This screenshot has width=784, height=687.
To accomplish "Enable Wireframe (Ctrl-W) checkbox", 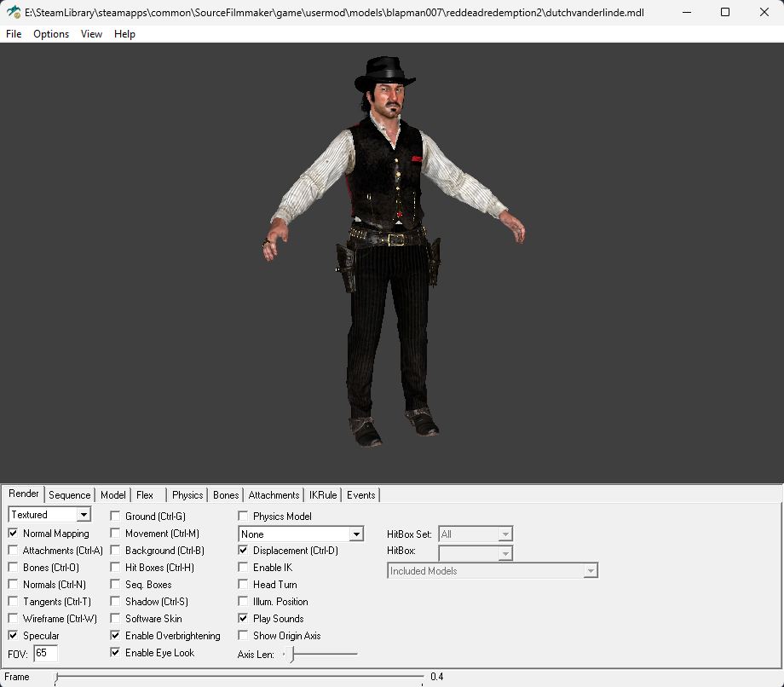I will click(x=13, y=619).
